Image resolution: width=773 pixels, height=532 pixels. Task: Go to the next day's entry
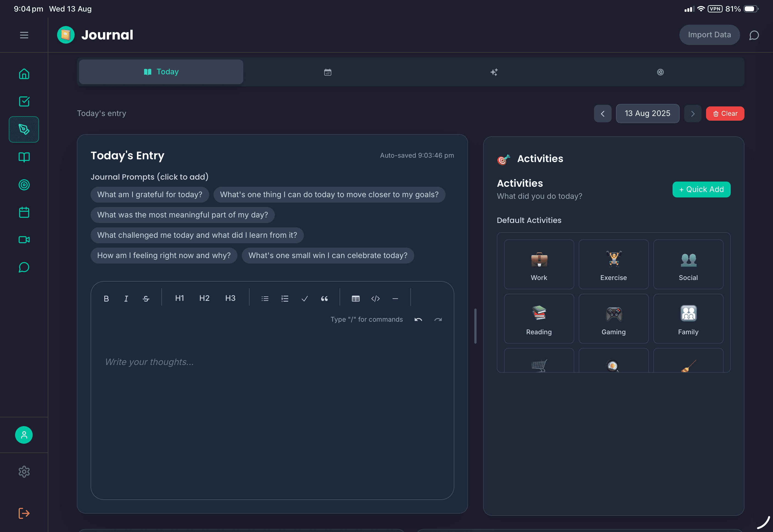click(693, 113)
